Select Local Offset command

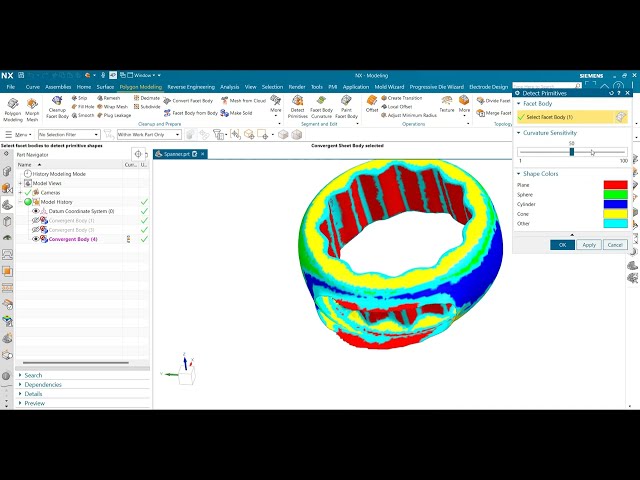396,107
